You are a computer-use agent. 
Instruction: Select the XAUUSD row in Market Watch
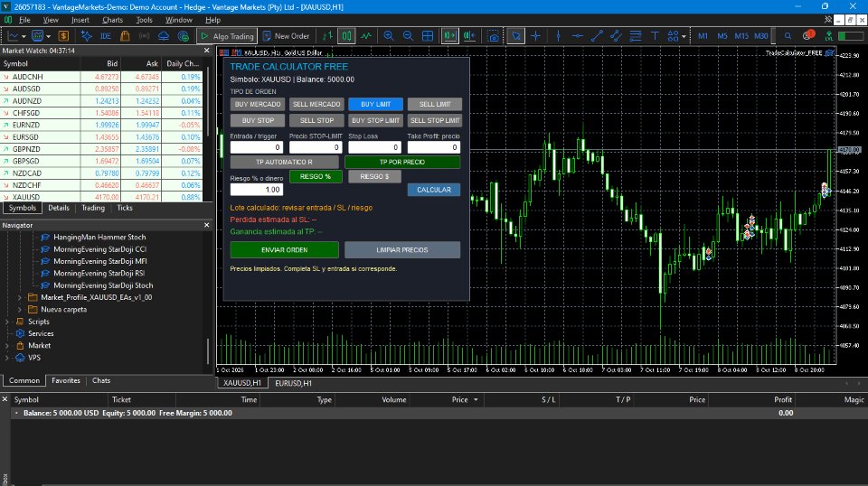click(x=101, y=197)
